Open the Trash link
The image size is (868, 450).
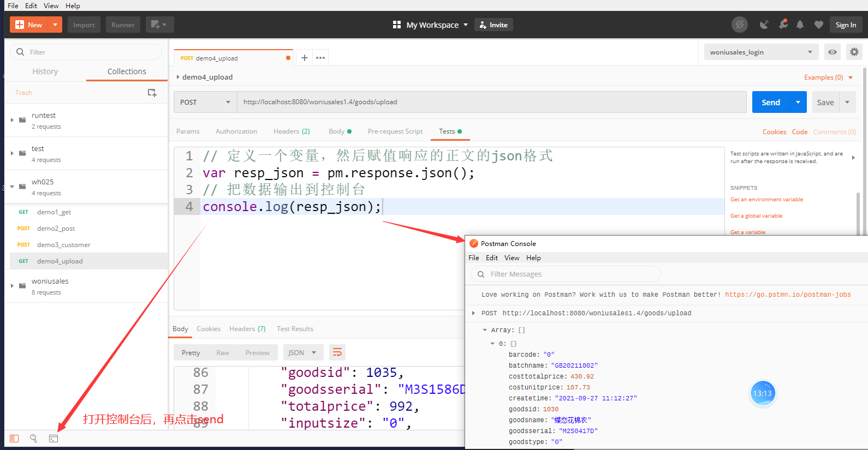tap(23, 93)
